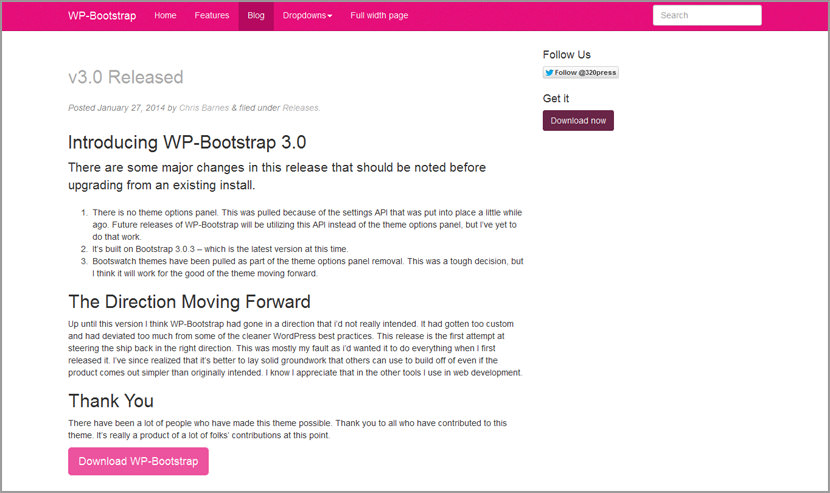This screenshot has width=830, height=493.
Task: Open the Features page in navbar
Action: (x=212, y=15)
